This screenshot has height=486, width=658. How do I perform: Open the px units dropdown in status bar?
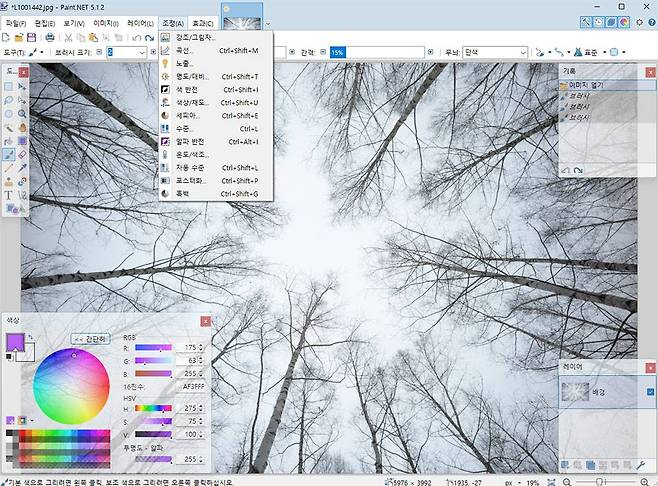tap(514, 483)
